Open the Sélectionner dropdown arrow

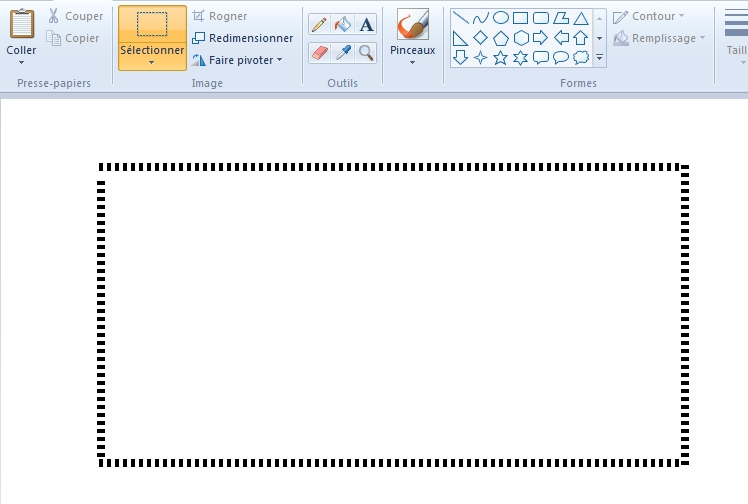[x=152, y=63]
